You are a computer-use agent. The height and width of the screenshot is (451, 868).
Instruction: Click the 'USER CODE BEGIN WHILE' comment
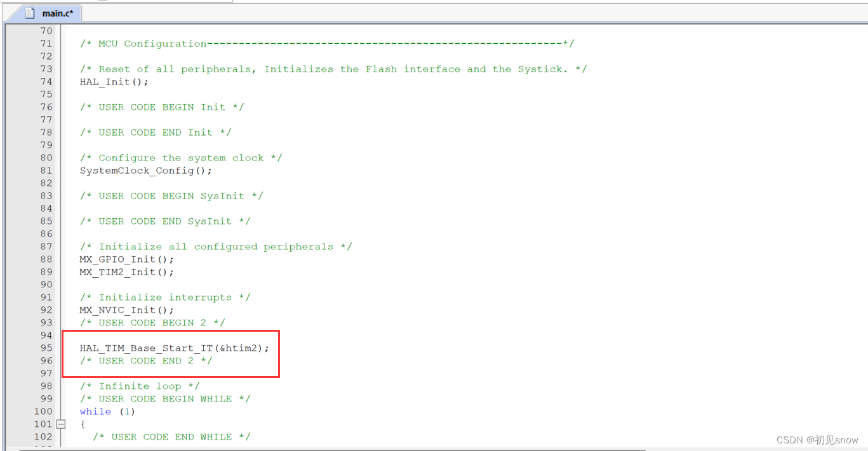coord(165,399)
